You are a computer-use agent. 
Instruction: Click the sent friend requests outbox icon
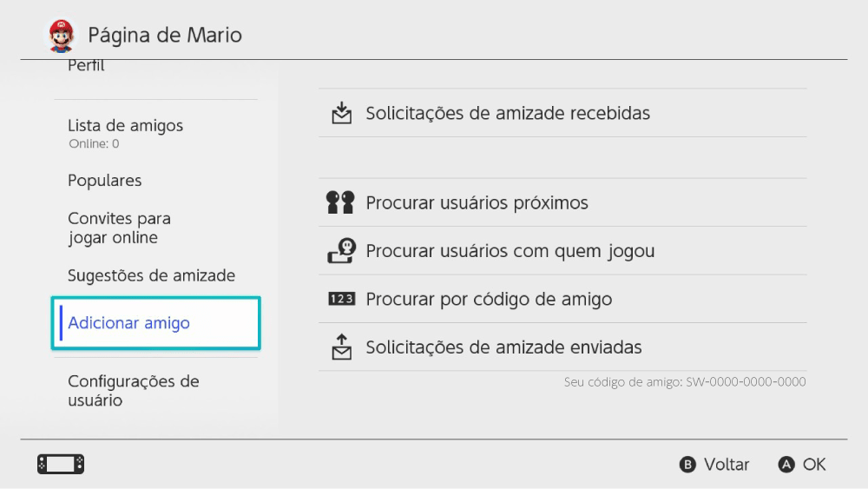tap(342, 347)
